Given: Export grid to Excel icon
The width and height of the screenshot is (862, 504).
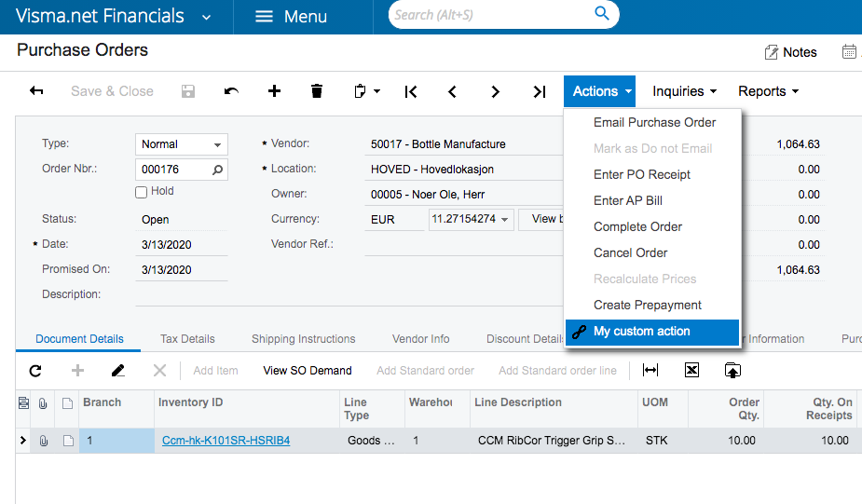Looking at the screenshot, I should click(x=691, y=371).
